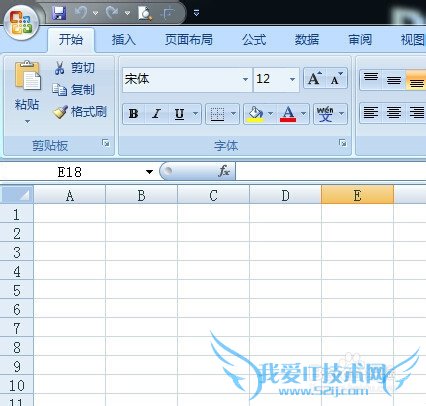Select highlighted column E header
The image size is (426, 406).
(357, 195)
